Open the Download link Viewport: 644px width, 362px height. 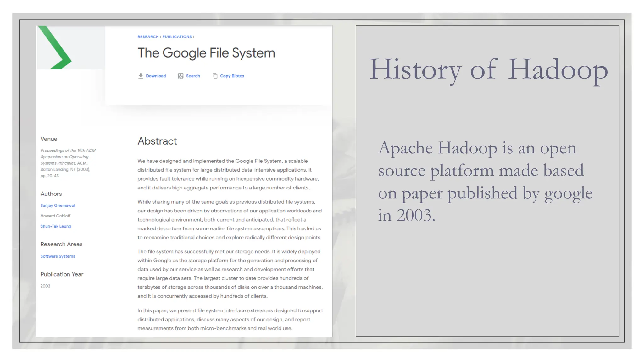(156, 76)
